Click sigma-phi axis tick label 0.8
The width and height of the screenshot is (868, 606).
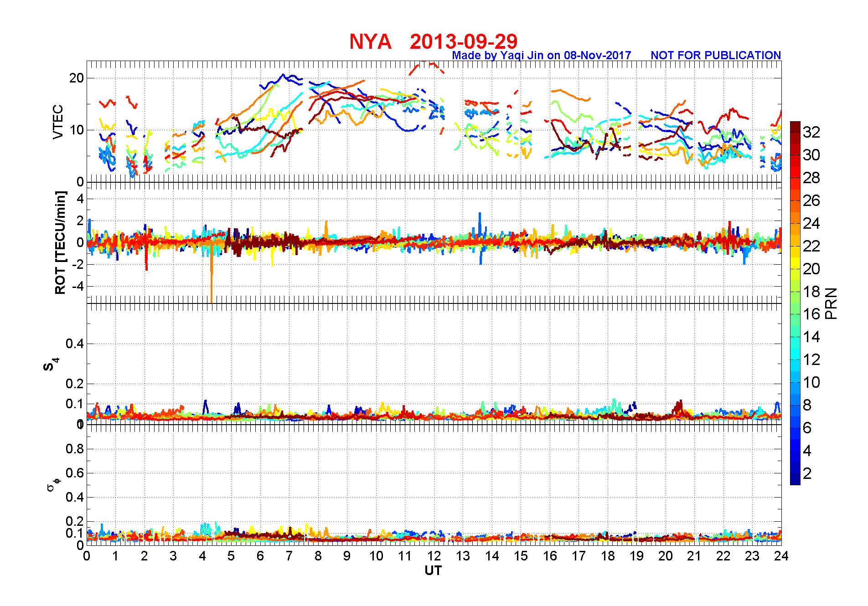tap(75, 449)
